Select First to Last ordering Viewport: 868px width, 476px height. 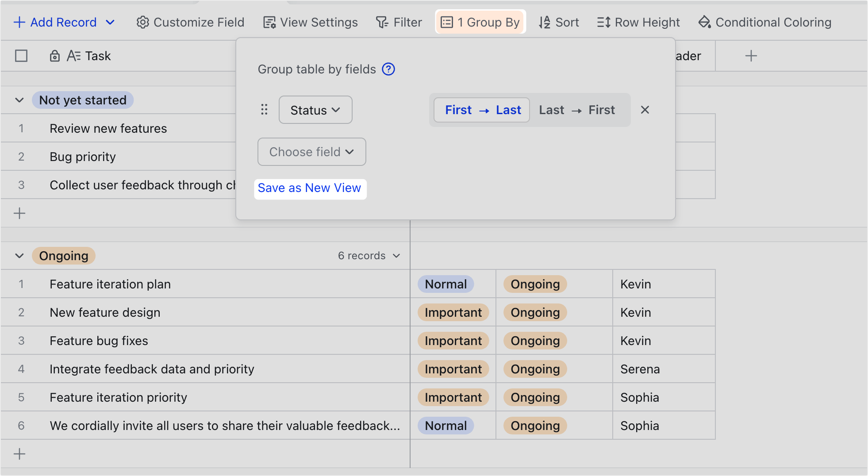click(x=482, y=110)
